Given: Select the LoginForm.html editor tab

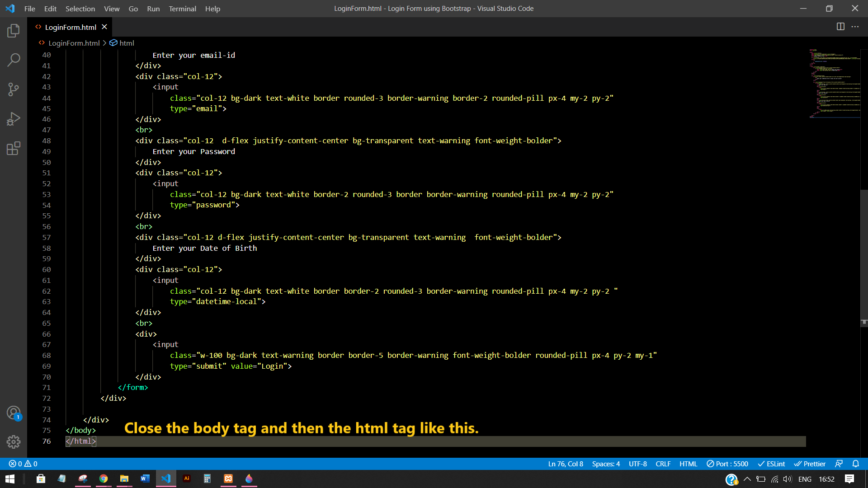Looking at the screenshot, I should click(x=71, y=27).
